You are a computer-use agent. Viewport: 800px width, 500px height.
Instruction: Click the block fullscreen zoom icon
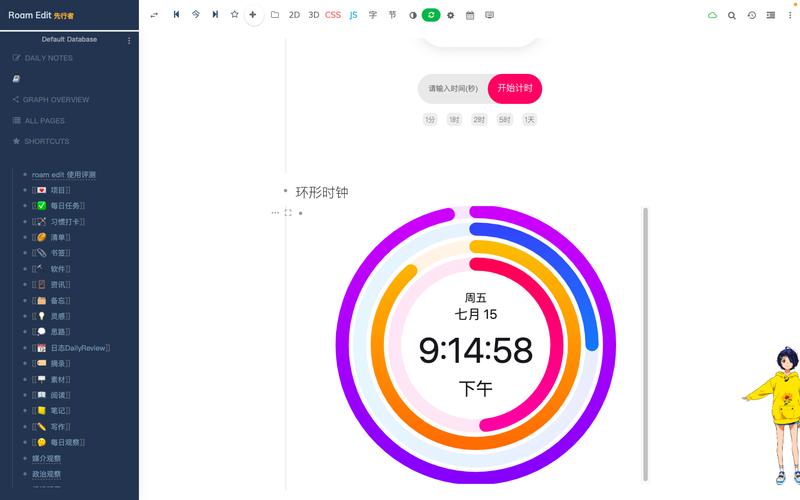pos(288,213)
